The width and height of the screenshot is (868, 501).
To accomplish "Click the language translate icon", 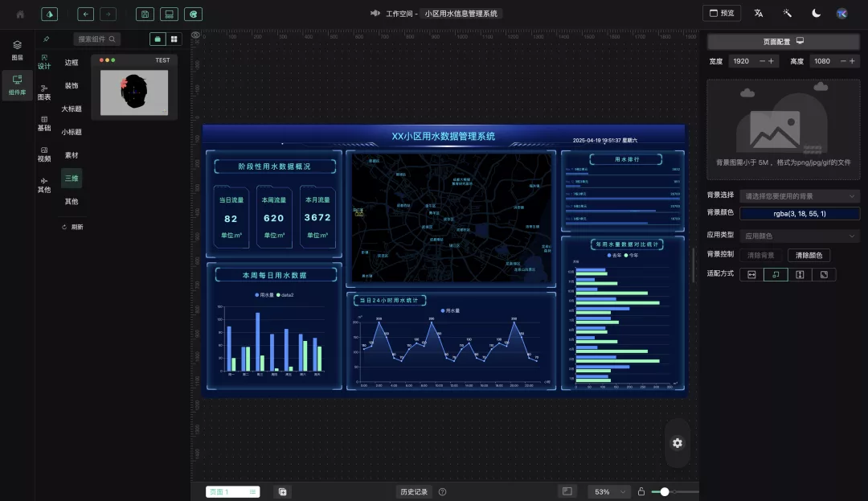I will click(758, 14).
